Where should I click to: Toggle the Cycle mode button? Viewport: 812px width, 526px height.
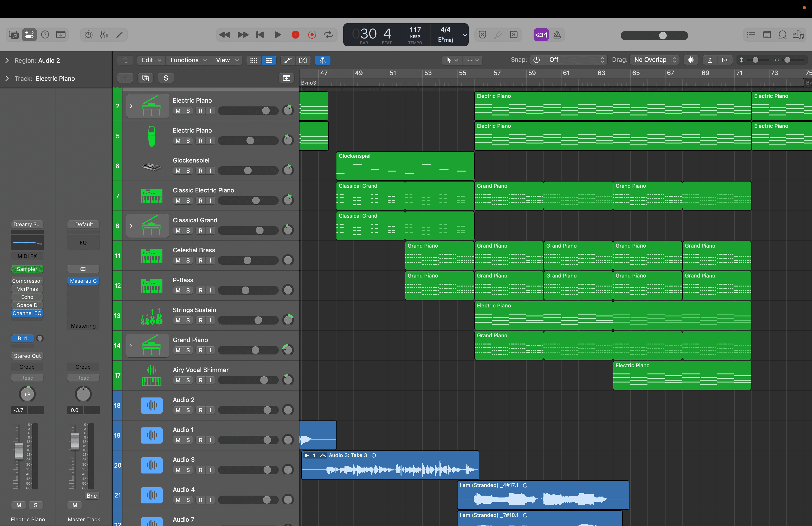click(x=329, y=35)
